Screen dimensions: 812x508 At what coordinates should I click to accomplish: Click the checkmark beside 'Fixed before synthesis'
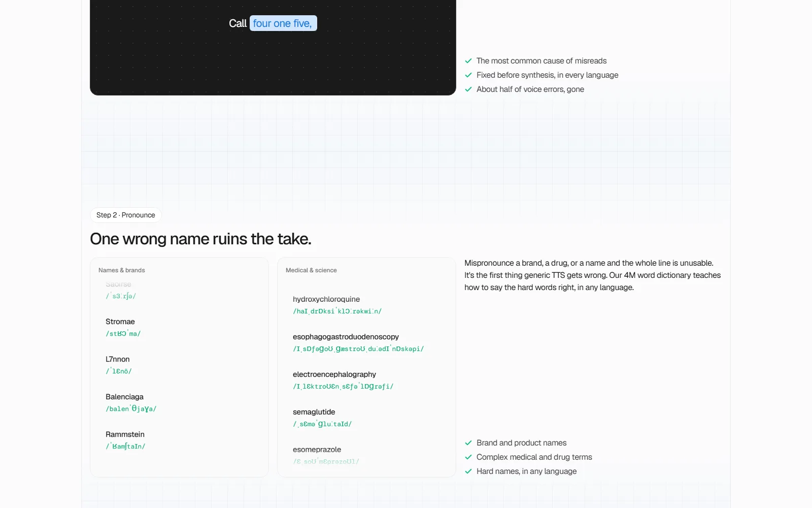click(468, 75)
